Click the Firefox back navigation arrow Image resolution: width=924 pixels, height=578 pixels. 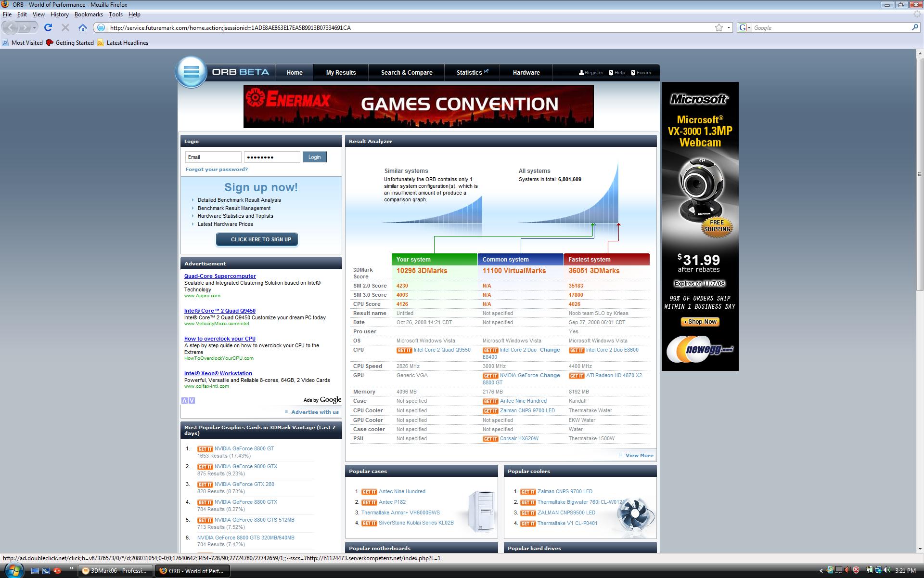coord(11,28)
